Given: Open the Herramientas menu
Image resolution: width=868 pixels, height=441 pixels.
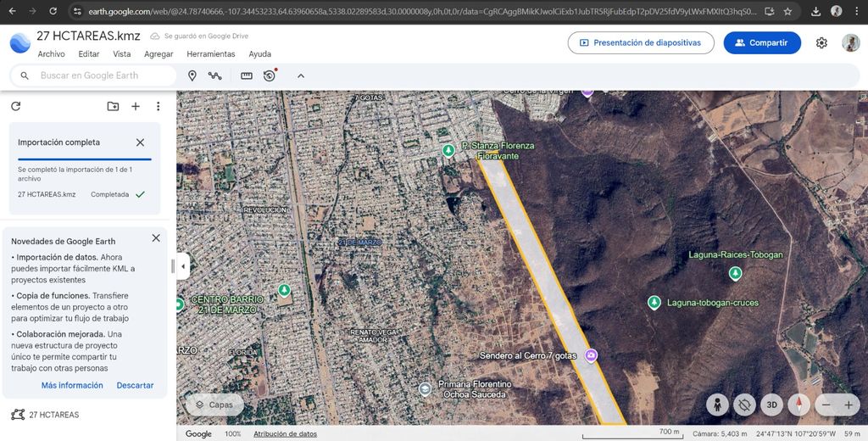Looking at the screenshot, I should tap(211, 53).
